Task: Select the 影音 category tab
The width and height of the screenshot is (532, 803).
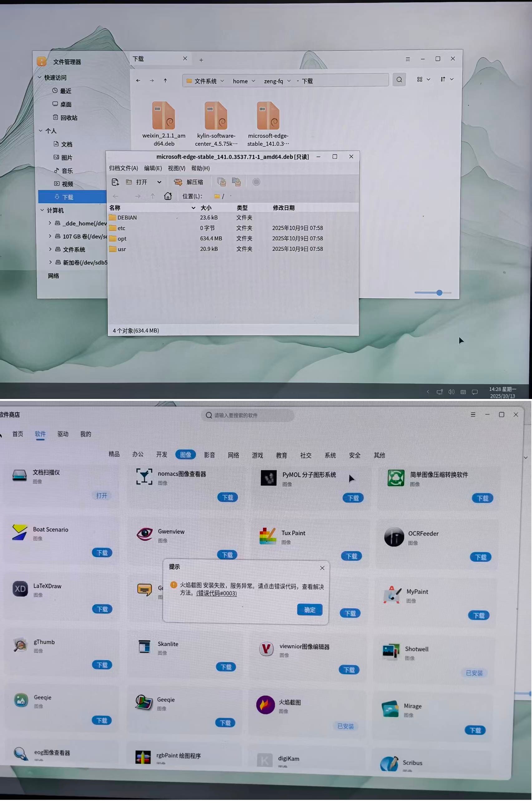Action: tap(209, 455)
